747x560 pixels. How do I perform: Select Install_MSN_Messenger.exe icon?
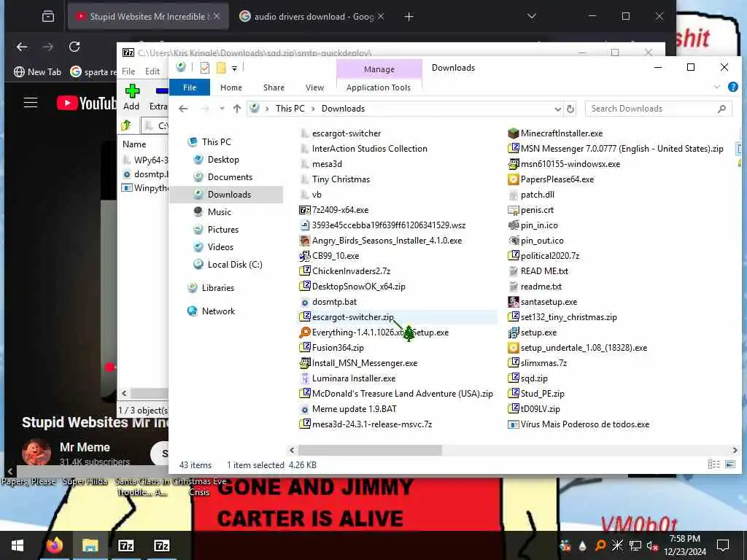point(304,363)
